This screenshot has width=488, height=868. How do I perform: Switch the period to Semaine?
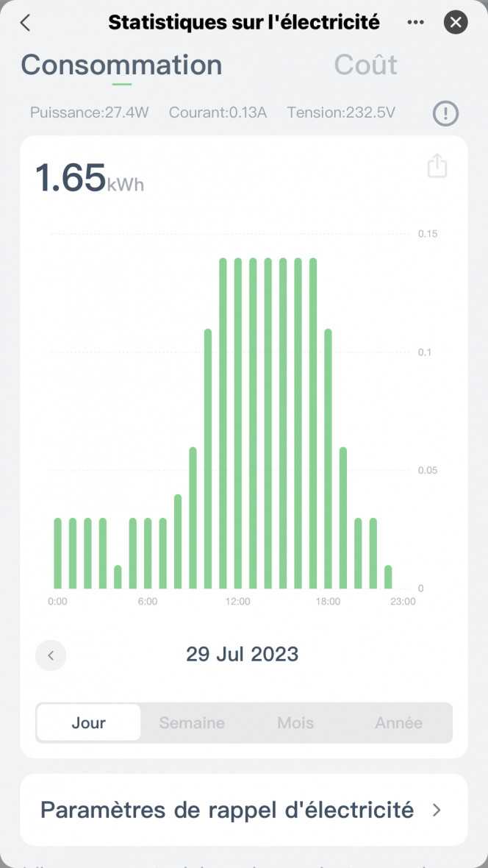pyautogui.click(x=192, y=722)
